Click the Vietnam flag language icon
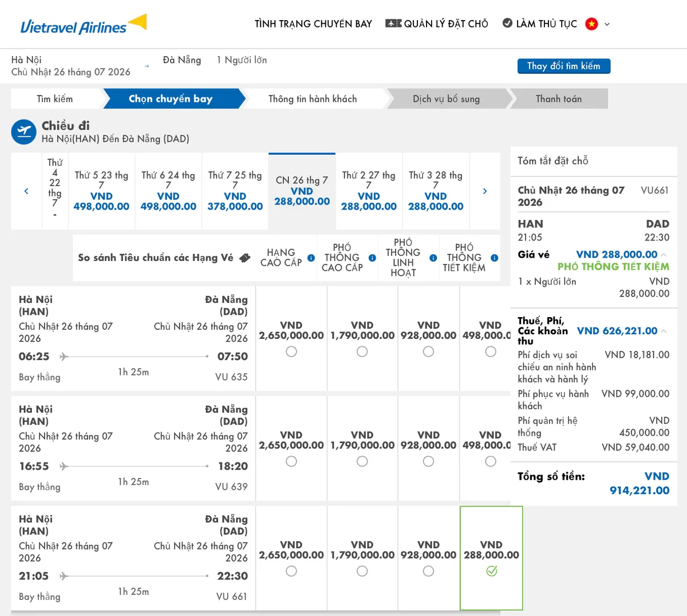Viewport: 687px width, 616px height. (x=591, y=24)
